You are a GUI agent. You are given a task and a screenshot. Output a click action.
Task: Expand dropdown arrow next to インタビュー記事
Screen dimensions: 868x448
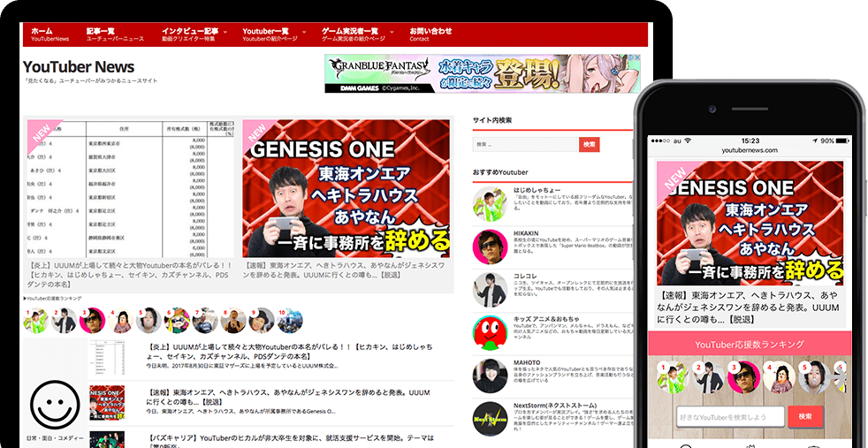pos(225,32)
